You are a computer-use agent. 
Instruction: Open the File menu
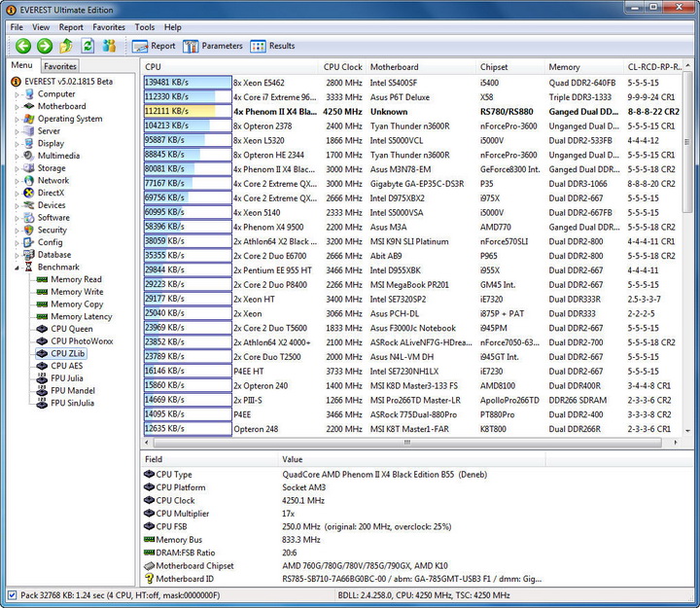click(17, 27)
